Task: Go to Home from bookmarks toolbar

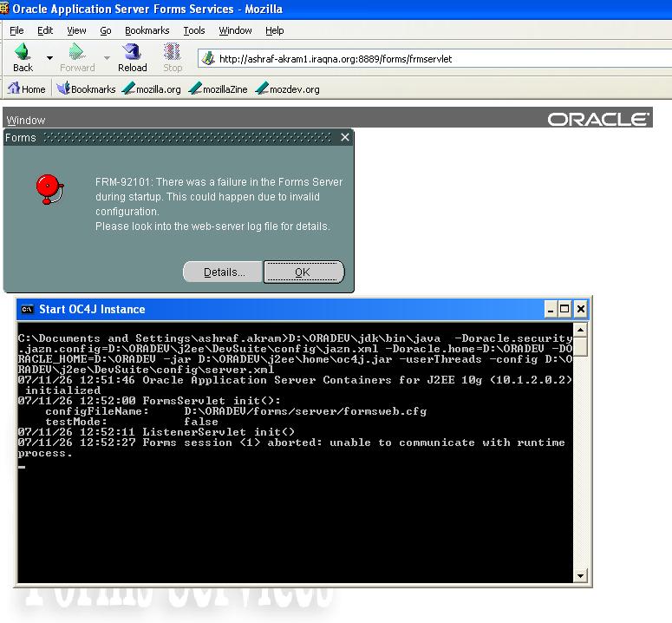Action: click(27, 89)
